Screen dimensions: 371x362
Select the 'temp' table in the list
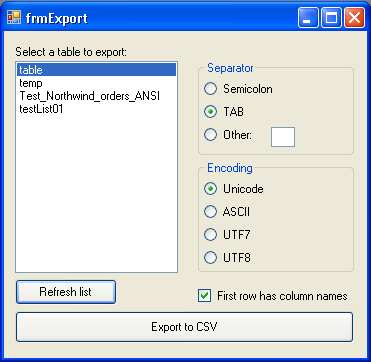tap(96, 83)
